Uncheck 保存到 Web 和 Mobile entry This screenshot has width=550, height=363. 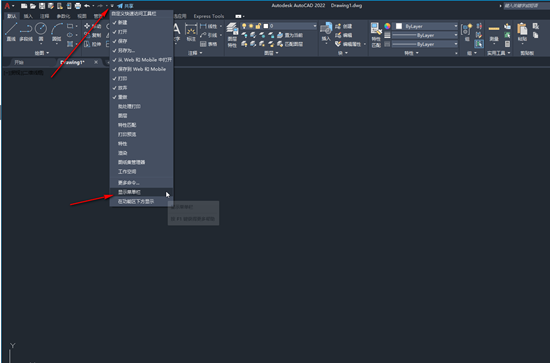pyautogui.click(x=141, y=69)
